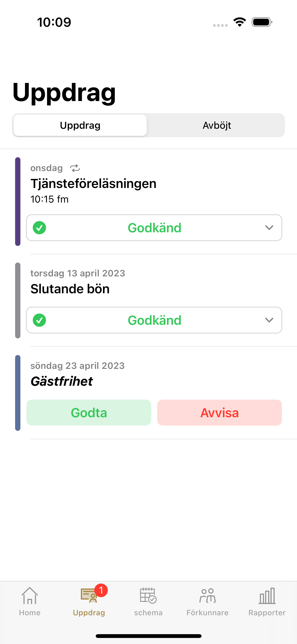Decline Gästfrihet with the Avvisa button
The width and height of the screenshot is (297, 644).
(219, 413)
